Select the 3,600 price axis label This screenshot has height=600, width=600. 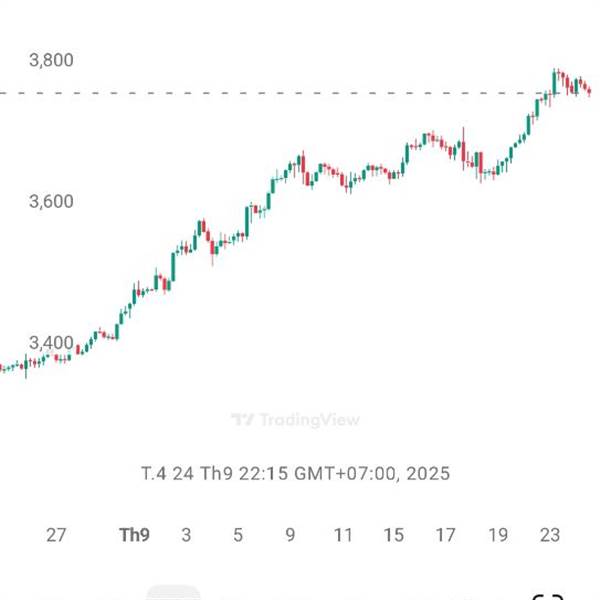tap(52, 201)
